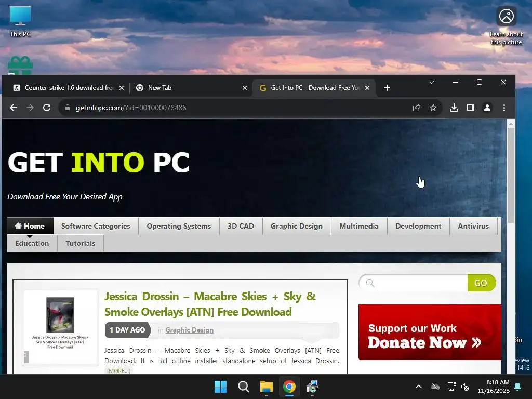This screenshot has width=532, height=399.
Task: Open the Education menu
Action: coord(32,243)
